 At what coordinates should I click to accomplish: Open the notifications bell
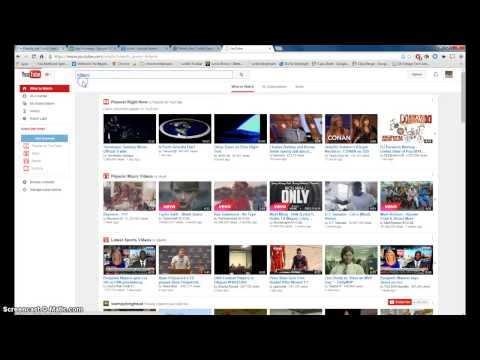pos(436,74)
